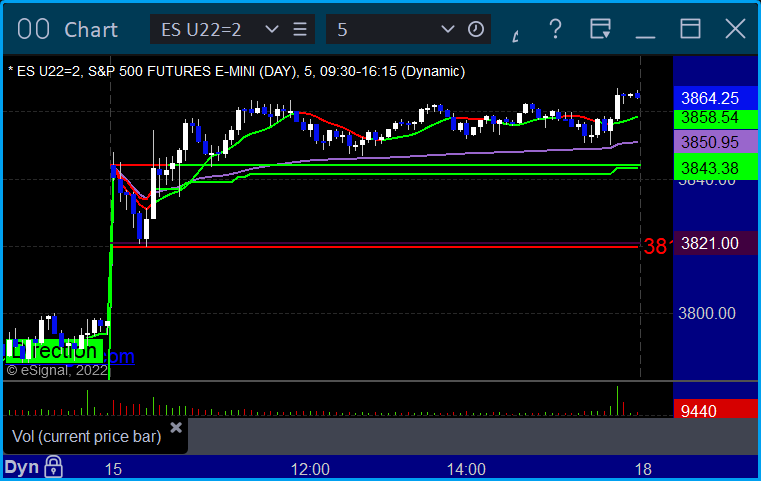Expand the interval 5 dropdown arrow
761x481 pixels.
pos(447,29)
